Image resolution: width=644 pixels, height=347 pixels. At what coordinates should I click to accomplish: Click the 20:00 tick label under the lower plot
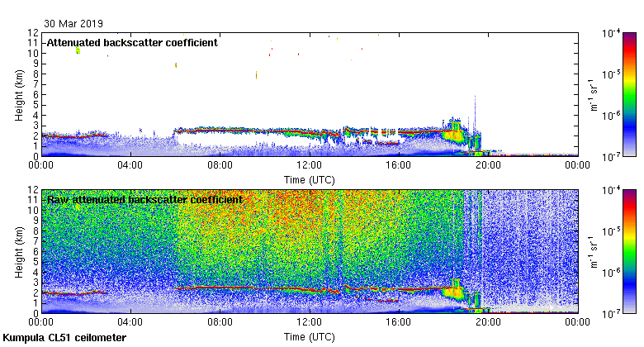[488, 322]
